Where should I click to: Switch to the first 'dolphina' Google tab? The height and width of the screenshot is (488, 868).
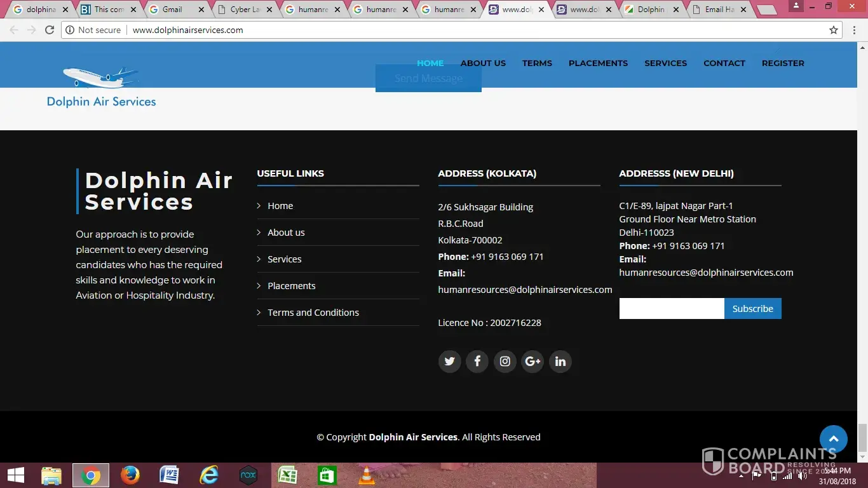pyautogui.click(x=41, y=10)
